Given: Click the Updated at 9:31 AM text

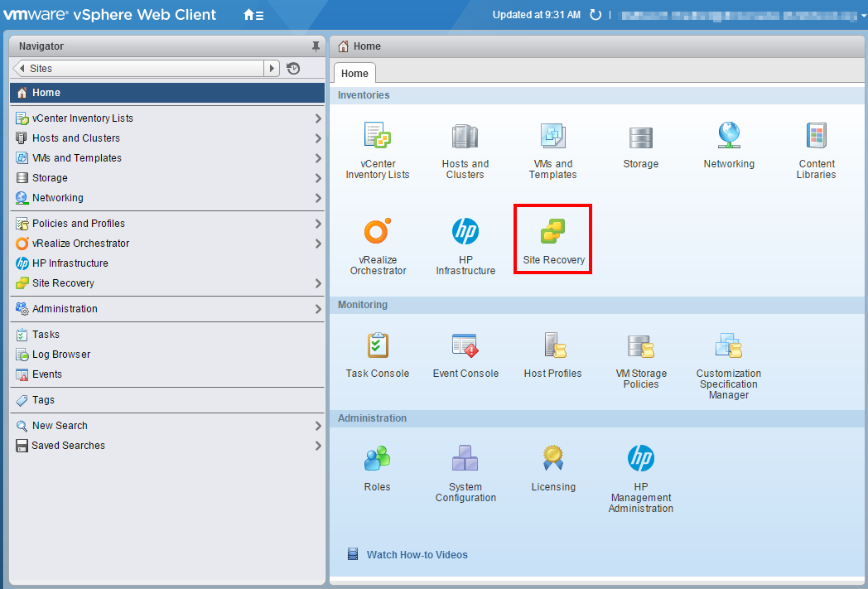Looking at the screenshot, I should point(537,15).
